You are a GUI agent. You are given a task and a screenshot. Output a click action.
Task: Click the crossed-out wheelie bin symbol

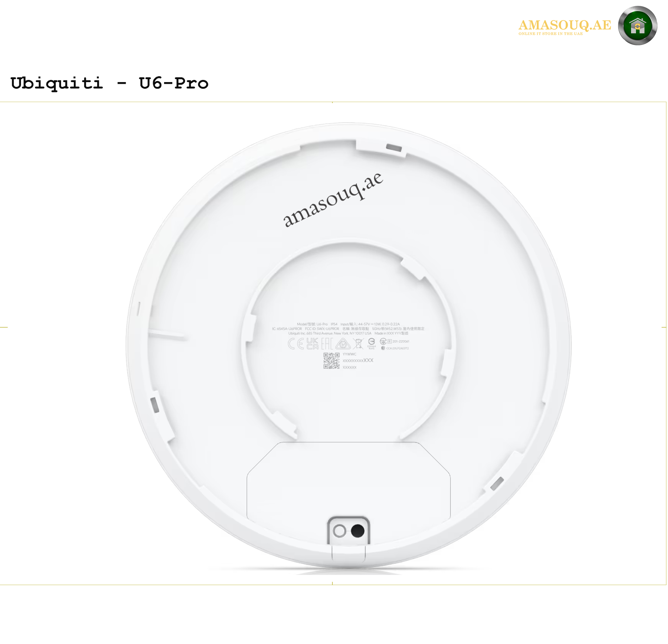tap(358, 343)
